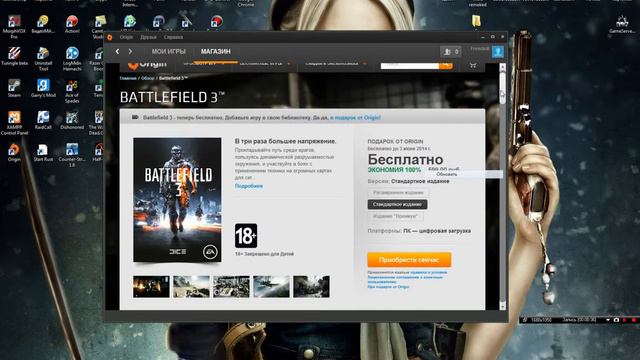Viewport: 640px width, 360px height.
Task: Launch Garry's Mod from the desktop
Action: 43,88
